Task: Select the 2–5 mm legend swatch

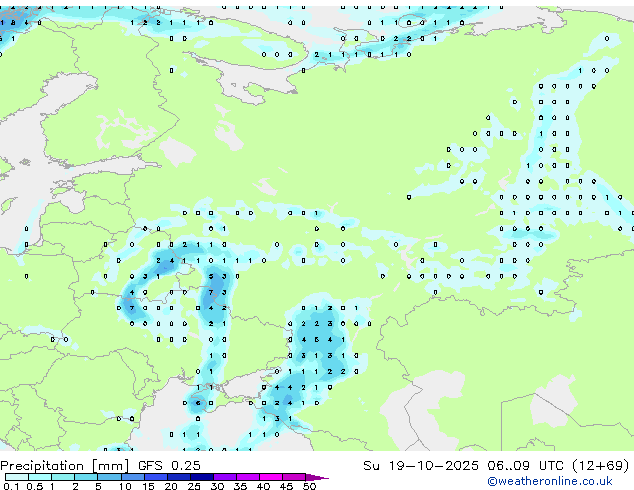Action: click(x=86, y=477)
